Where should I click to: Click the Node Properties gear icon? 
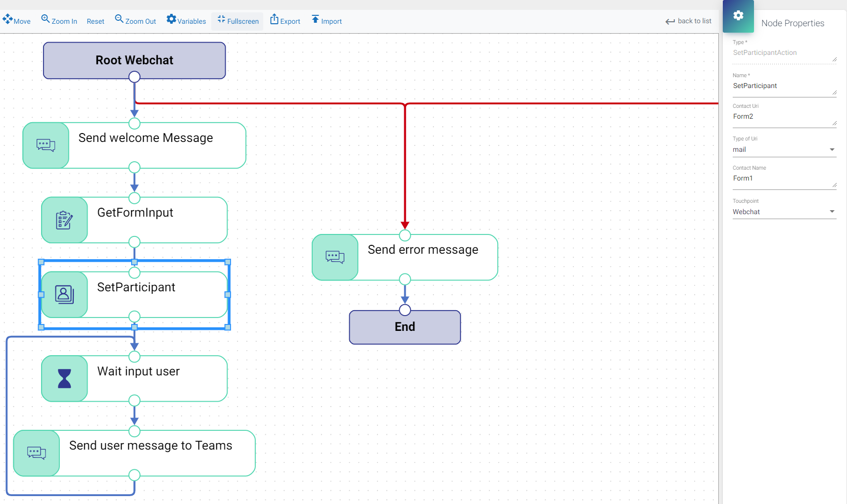tap(738, 16)
